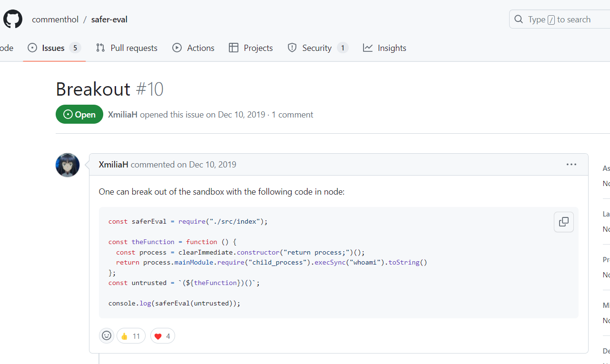Open the commenthol owner link

[55, 20]
